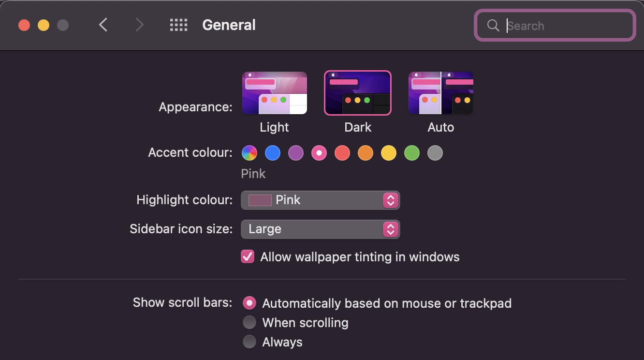Expand the Sidebar icon size dropdown
644x360 pixels.
(x=320, y=229)
